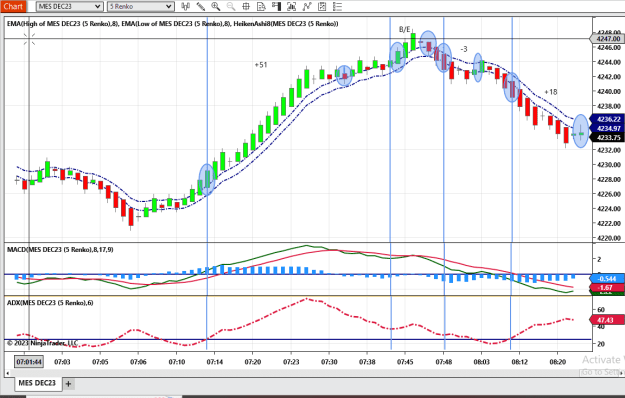Click the horizontal scrollbar left arrow
625x398 pixels.
(x=7, y=373)
